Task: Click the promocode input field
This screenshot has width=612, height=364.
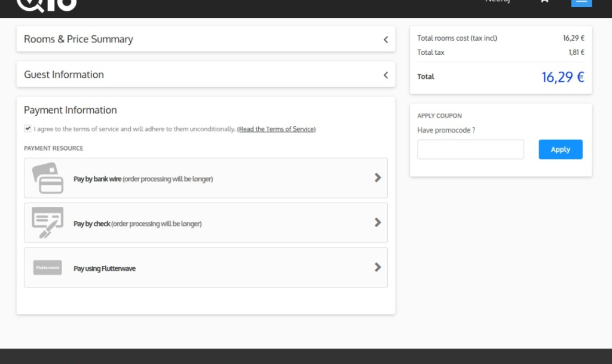Action: (470, 149)
